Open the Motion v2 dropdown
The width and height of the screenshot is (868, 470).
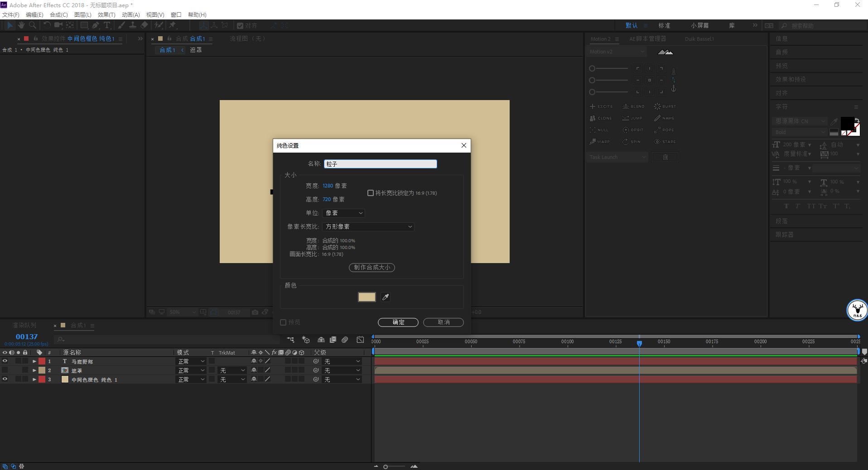(617, 52)
